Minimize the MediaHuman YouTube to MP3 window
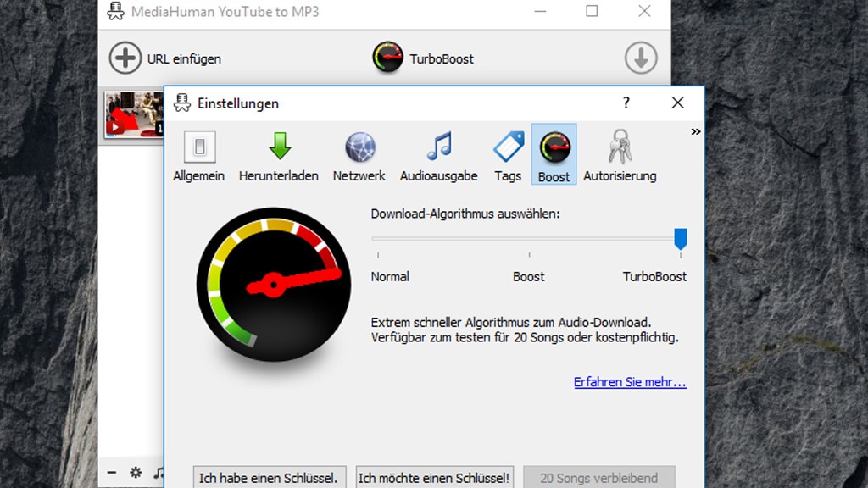Viewport: 868px width, 488px height. pyautogui.click(x=540, y=11)
